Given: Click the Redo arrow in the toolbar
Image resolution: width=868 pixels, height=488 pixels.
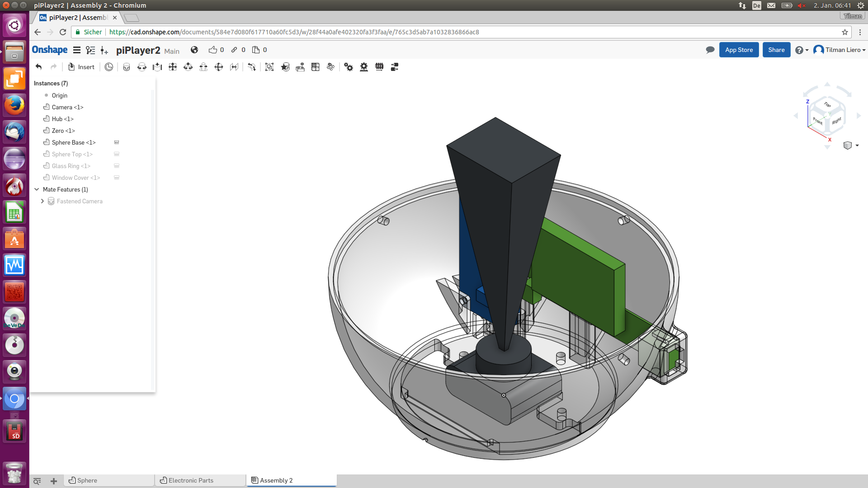Looking at the screenshot, I should pyautogui.click(x=54, y=67).
